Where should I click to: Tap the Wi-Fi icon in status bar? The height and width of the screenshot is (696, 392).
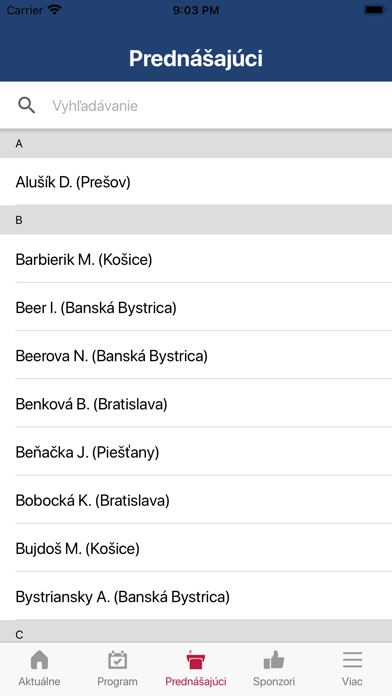click(x=55, y=10)
